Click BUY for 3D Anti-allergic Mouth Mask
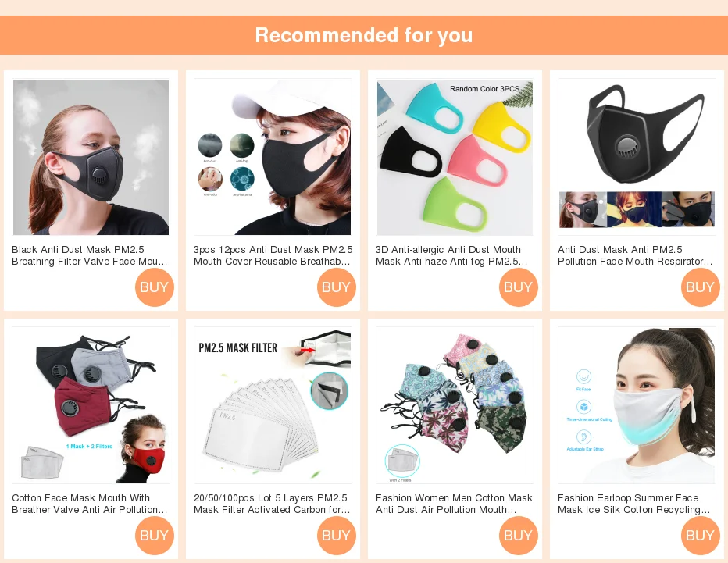The image size is (728, 563). coord(518,287)
